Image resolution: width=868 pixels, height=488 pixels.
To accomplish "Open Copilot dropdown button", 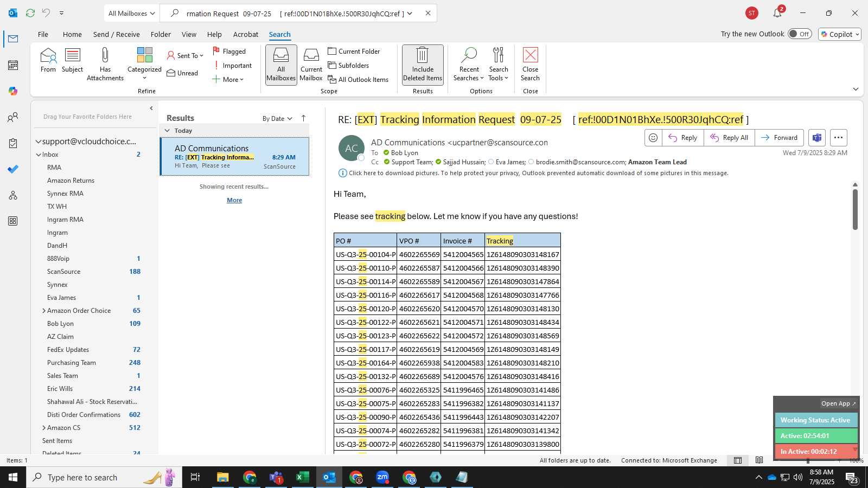I will click(840, 34).
